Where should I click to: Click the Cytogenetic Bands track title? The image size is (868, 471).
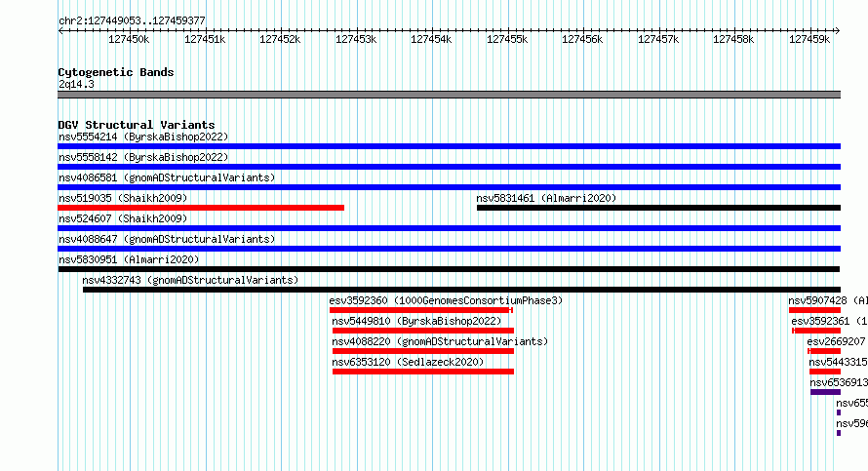[116, 72]
